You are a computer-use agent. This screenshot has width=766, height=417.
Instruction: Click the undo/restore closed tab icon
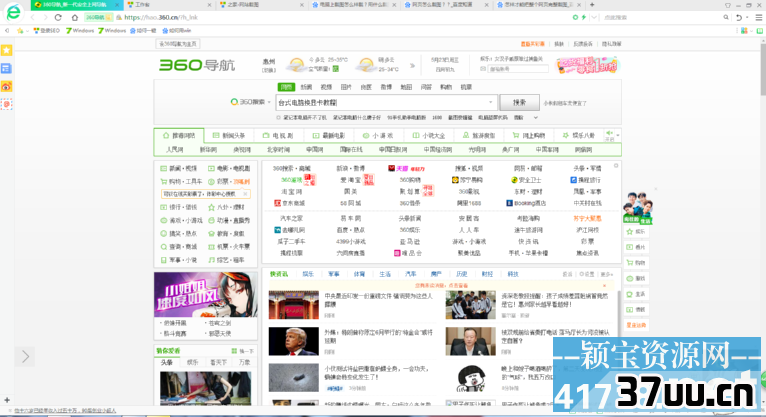(739, 17)
